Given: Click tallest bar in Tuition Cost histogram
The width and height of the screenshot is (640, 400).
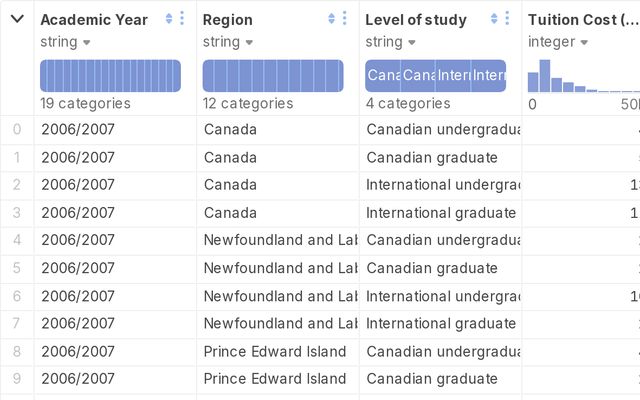Looking at the screenshot, I should click(x=545, y=76).
